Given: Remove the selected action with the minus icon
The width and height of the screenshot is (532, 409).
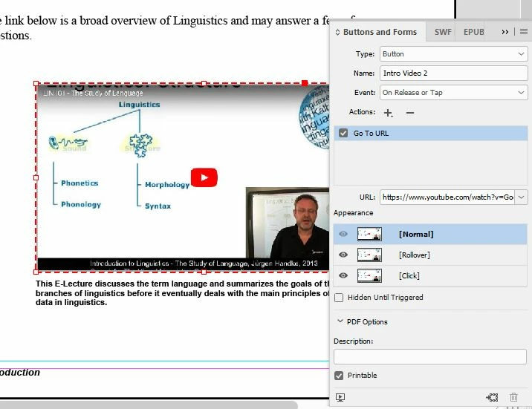Looking at the screenshot, I should pos(410,113).
